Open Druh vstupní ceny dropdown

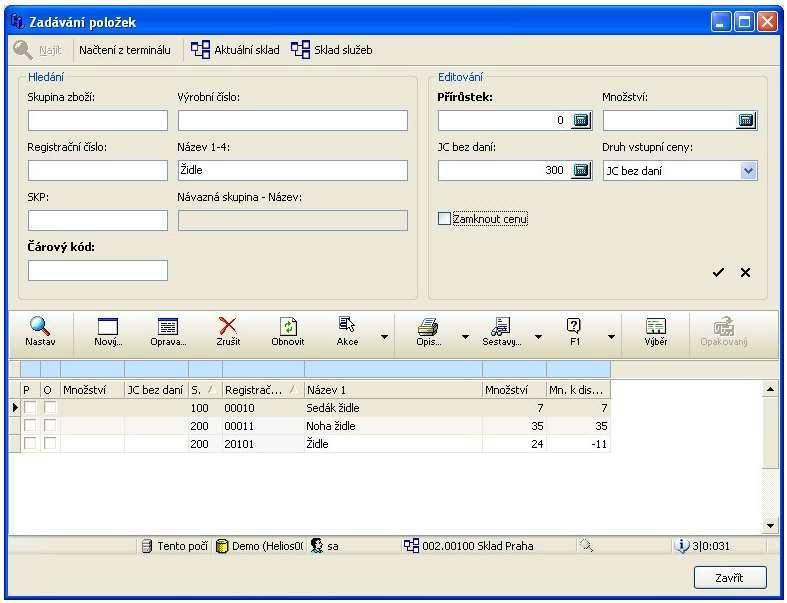click(748, 171)
